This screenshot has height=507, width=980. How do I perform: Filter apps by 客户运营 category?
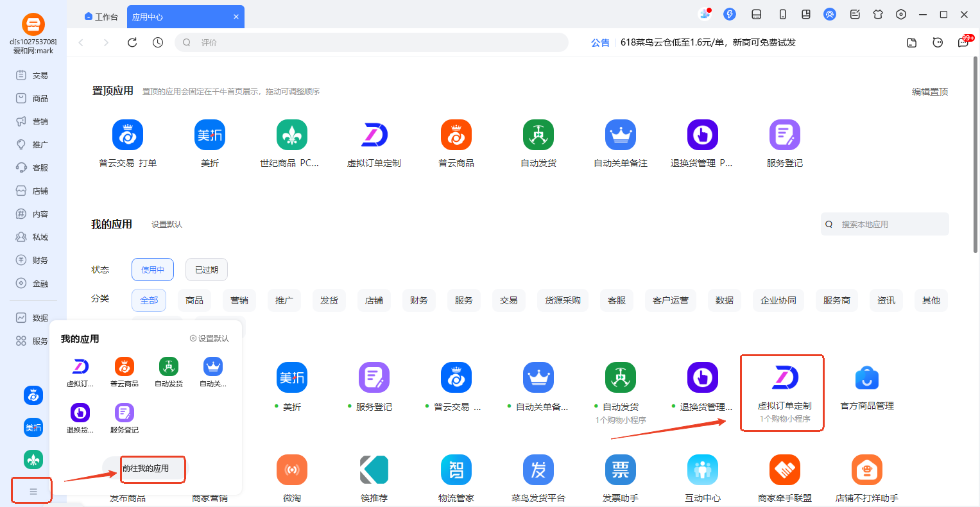(671, 300)
